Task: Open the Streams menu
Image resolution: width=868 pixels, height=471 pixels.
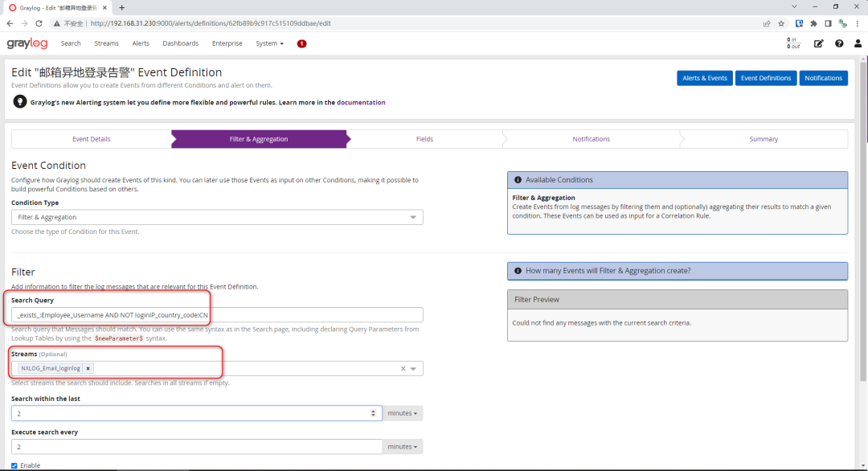Action: pyautogui.click(x=106, y=43)
